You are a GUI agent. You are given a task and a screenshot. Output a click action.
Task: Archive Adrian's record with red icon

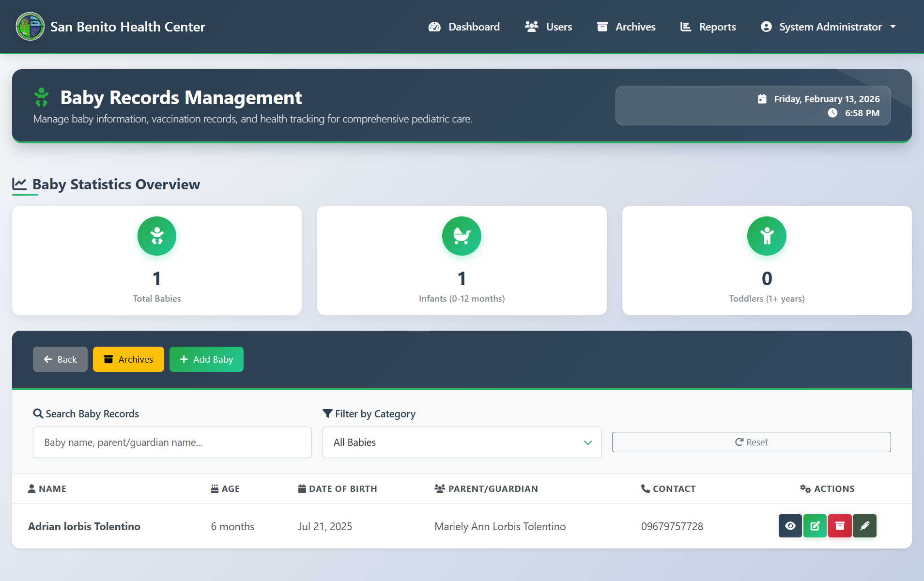(x=840, y=526)
